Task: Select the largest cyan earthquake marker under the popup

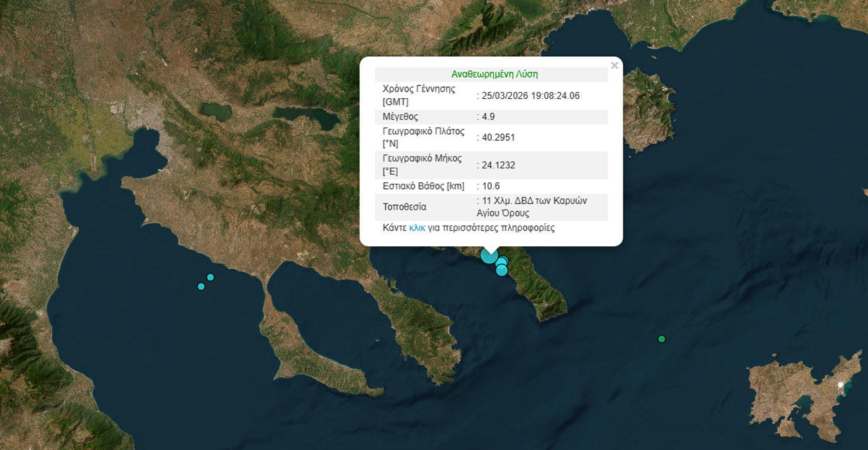Action: [x=489, y=255]
